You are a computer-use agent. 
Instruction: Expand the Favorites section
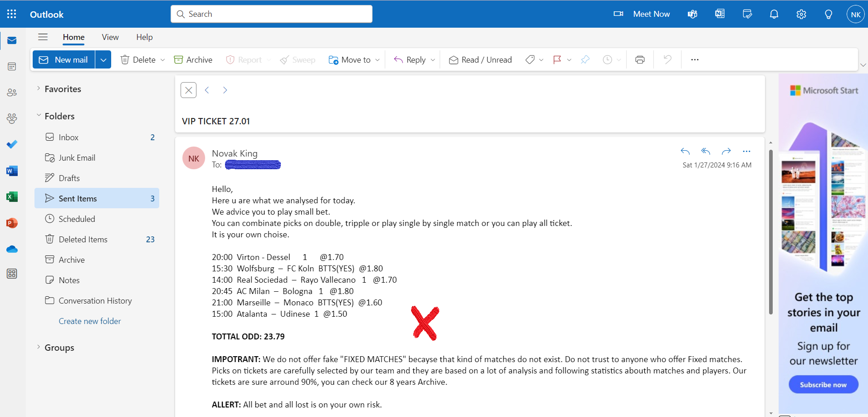pos(39,88)
